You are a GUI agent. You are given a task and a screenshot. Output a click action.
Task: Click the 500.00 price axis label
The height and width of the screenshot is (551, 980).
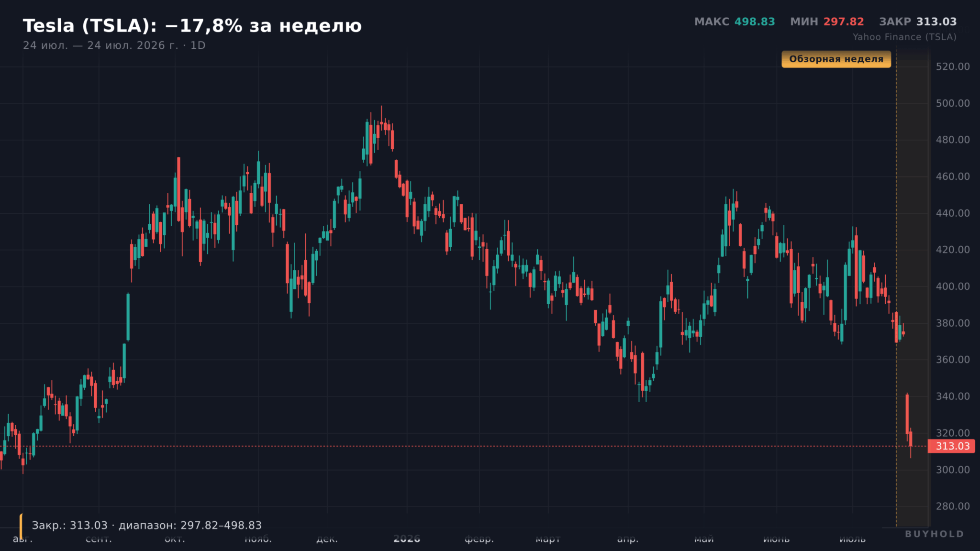(x=953, y=103)
